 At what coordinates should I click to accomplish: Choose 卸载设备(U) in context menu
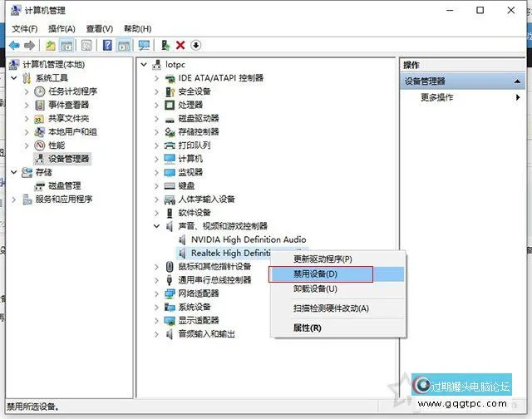[x=338, y=289]
